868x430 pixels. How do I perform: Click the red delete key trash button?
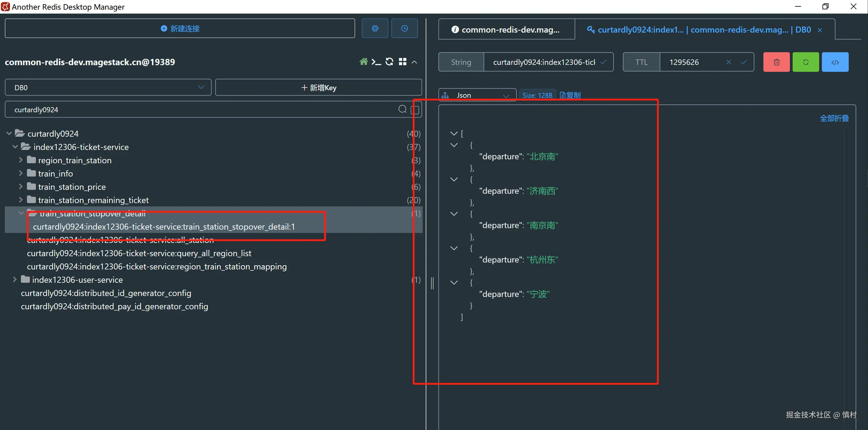click(776, 62)
